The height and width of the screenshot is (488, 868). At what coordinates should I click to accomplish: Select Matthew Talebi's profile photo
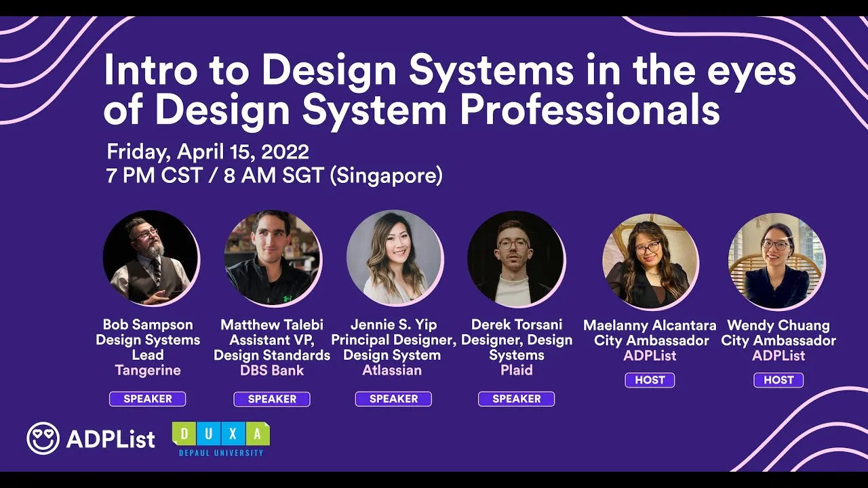(x=273, y=258)
